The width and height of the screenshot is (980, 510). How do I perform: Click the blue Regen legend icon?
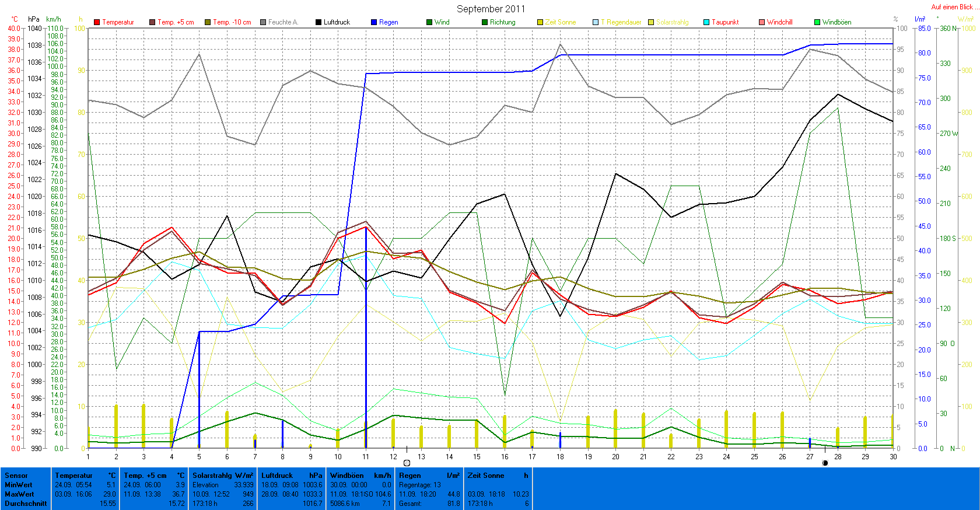(374, 22)
